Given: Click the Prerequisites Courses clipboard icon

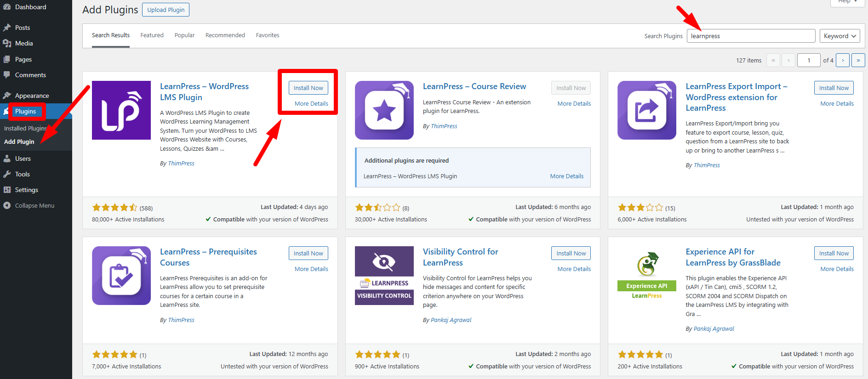Looking at the screenshot, I should click(121, 276).
